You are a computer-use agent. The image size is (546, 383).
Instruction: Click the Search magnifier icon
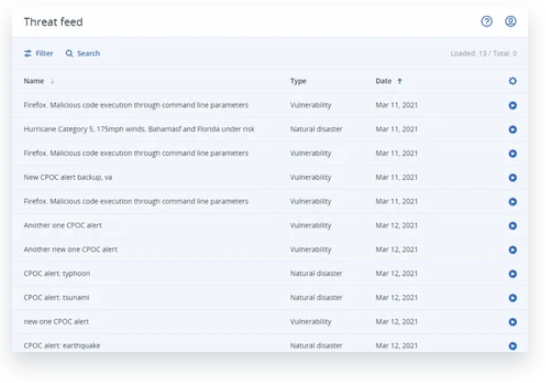click(x=69, y=53)
